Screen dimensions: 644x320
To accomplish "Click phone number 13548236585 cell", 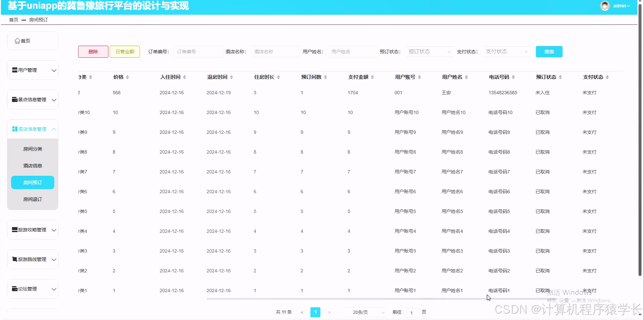I will click(x=503, y=93).
